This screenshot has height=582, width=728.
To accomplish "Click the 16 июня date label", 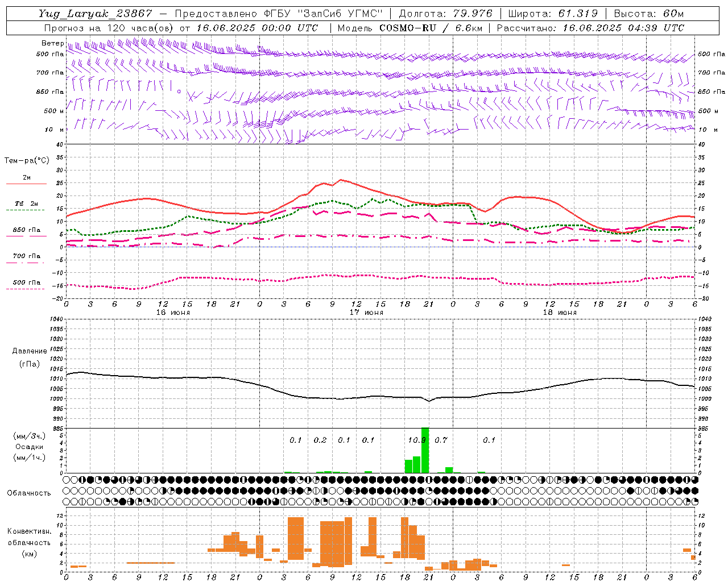I will 173,313.
